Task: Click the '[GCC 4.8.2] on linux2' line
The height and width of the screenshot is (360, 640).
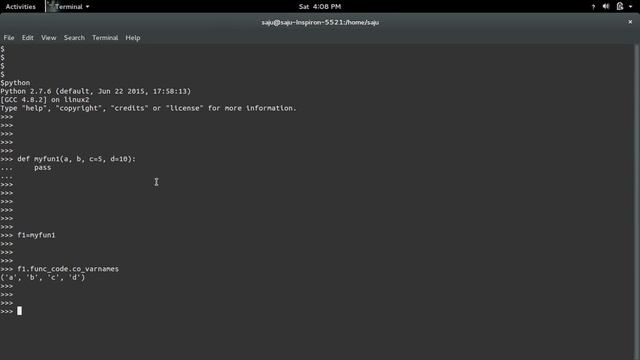Action: (45, 100)
